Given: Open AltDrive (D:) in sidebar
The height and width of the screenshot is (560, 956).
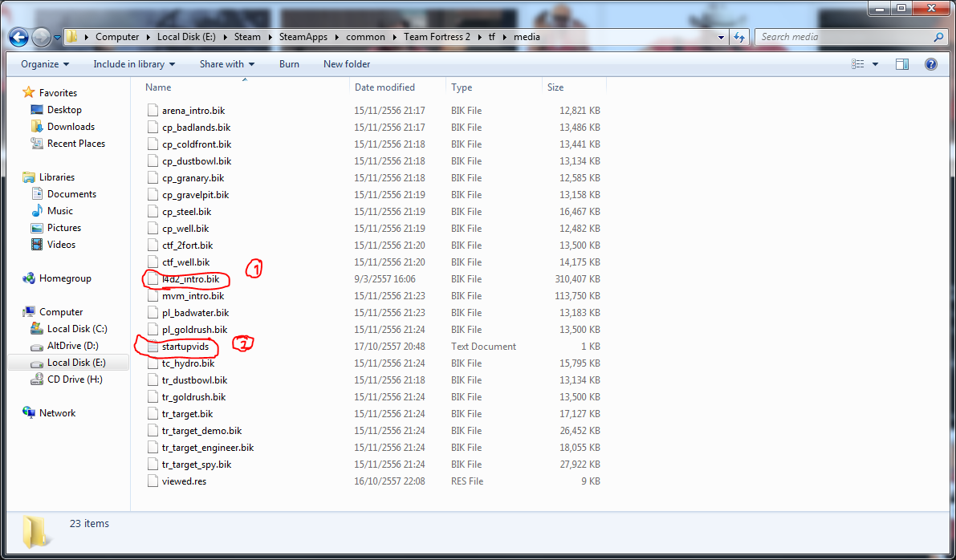Looking at the screenshot, I should point(72,346).
